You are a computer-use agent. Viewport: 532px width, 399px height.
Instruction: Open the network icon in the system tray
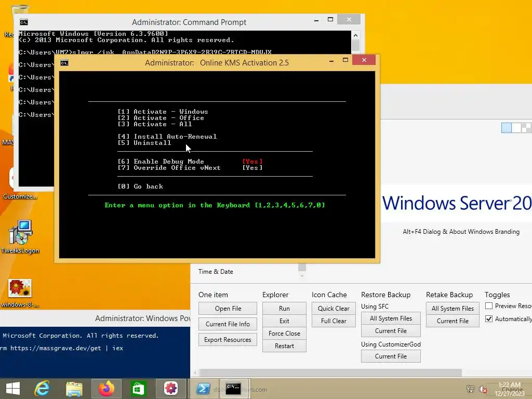[x=471, y=389]
